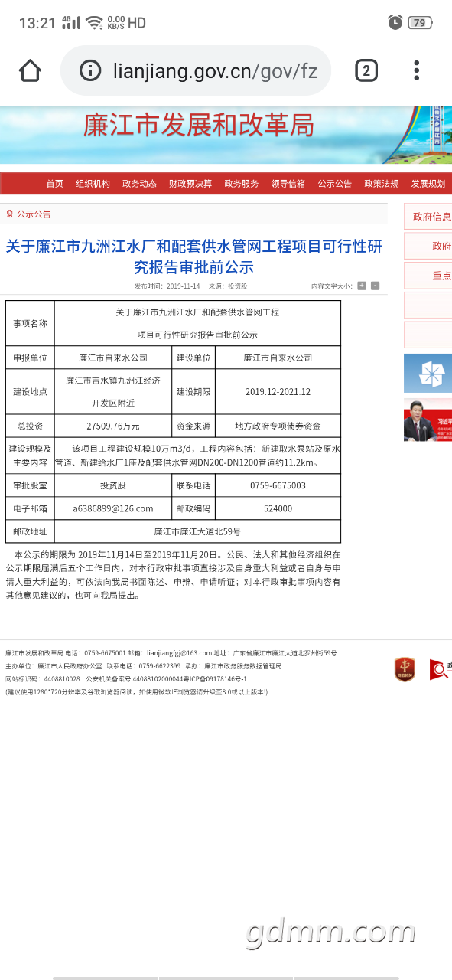This screenshot has width=452, height=980.
Task: Click the red shield badge icon in footer
Action: (405, 668)
